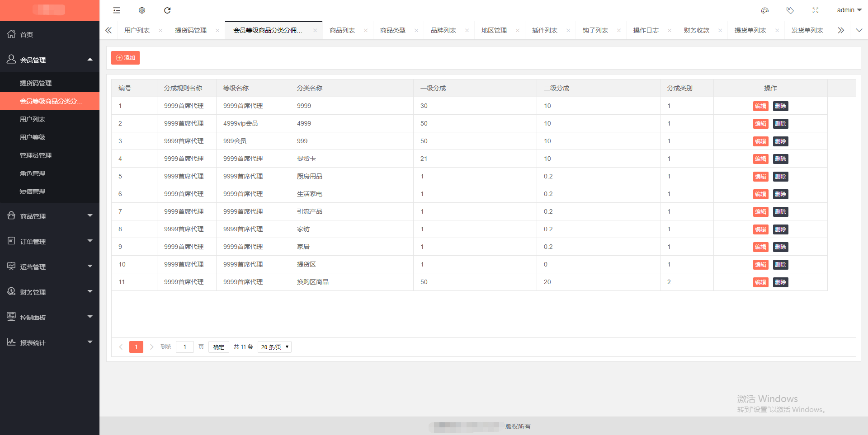Close the 提货码管理 tab

pos(217,31)
